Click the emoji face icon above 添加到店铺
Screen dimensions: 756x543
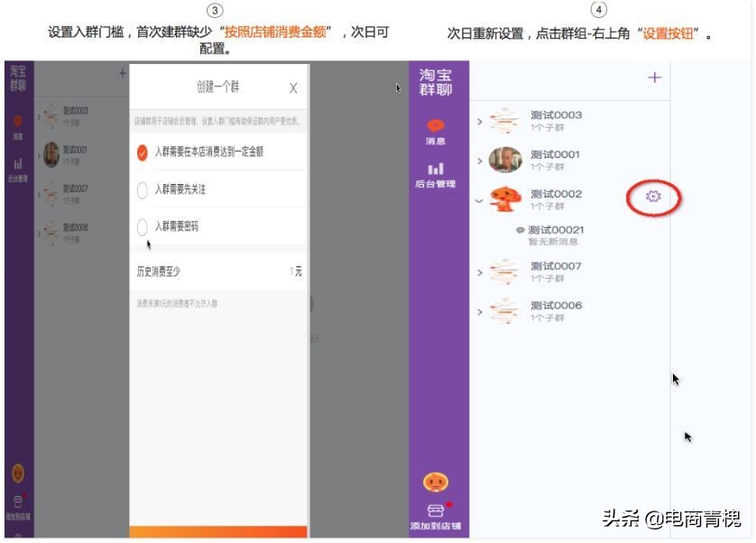438,483
